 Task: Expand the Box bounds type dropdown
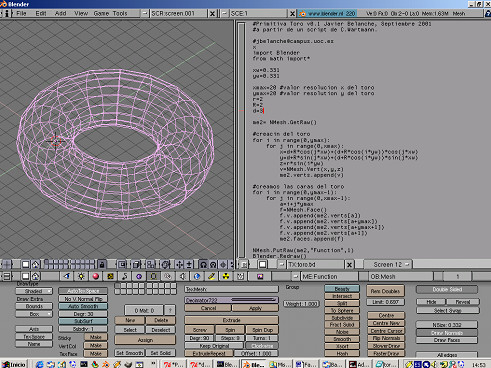click(x=34, y=314)
